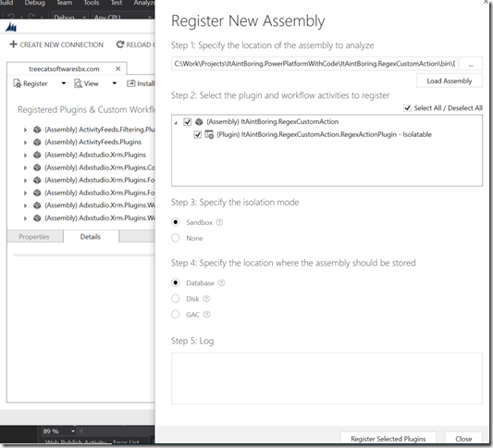This screenshot has height=448, width=493.
Task: Click the Disk help question-mark icon
Action: tap(206, 299)
